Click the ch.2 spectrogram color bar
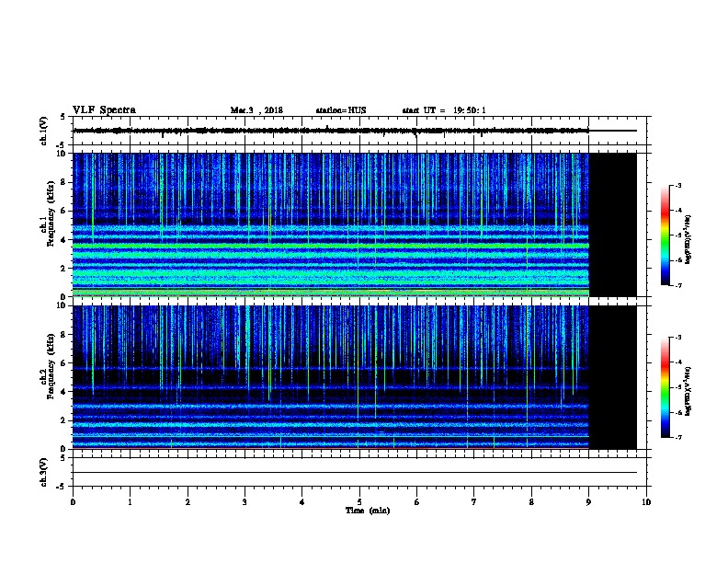The image size is (728, 563). (665, 387)
